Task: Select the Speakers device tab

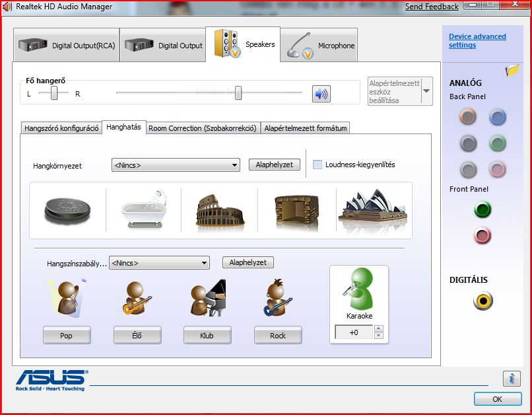Action: point(243,44)
